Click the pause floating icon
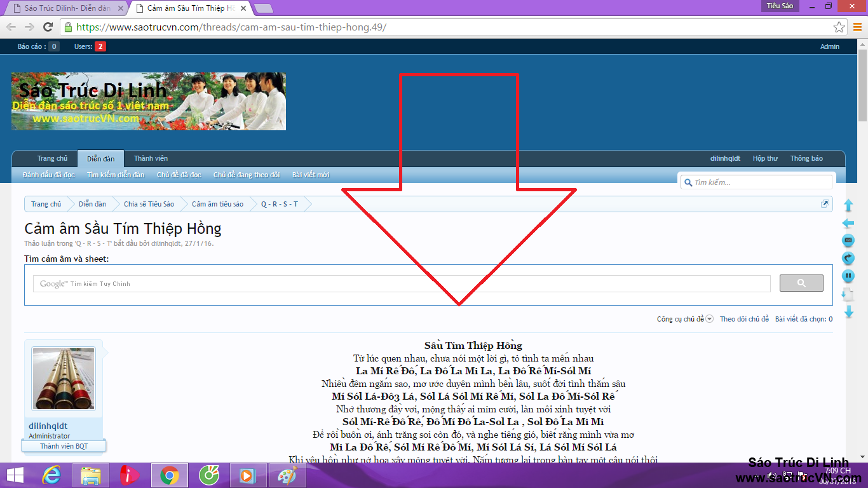The image size is (868, 488). (848, 276)
